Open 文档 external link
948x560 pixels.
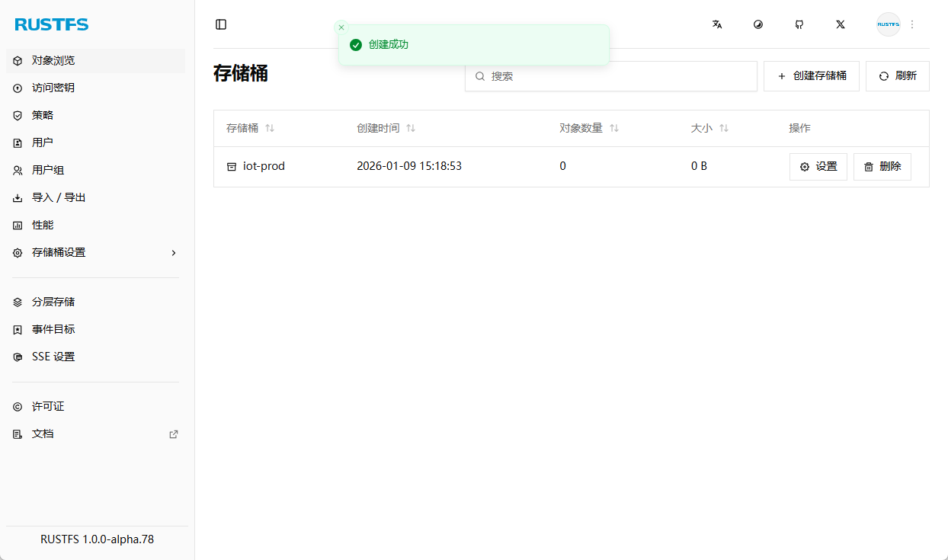[95, 434]
